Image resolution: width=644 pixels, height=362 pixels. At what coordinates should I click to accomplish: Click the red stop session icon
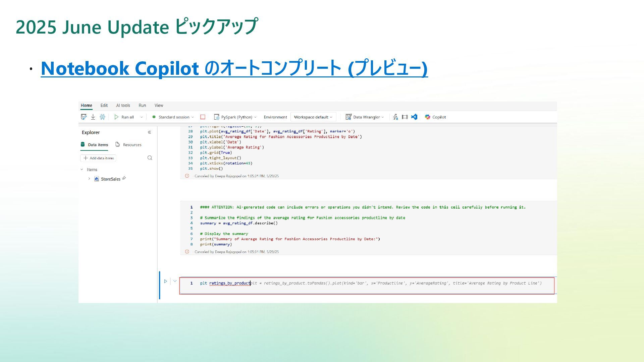[203, 117]
